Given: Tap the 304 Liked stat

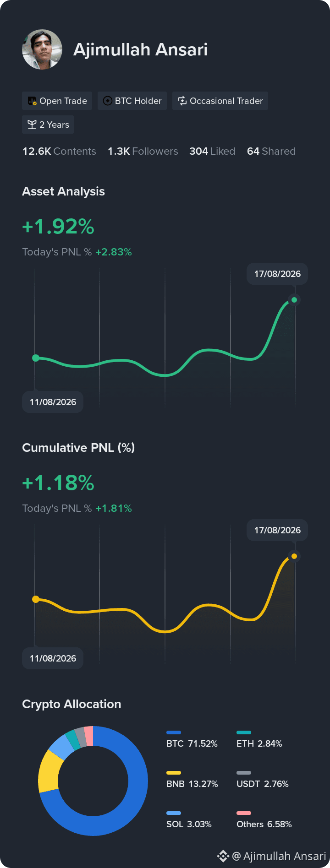Looking at the screenshot, I should pyautogui.click(x=212, y=151).
